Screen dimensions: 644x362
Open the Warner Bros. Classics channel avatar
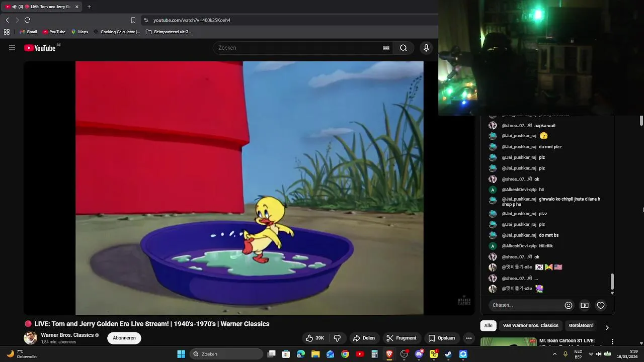[31, 338]
